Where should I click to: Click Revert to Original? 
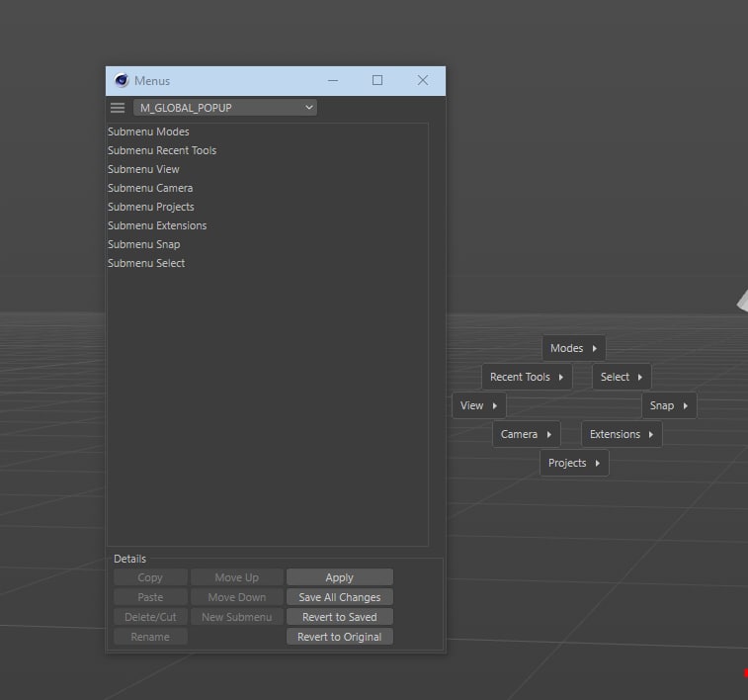pyautogui.click(x=340, y=637)
